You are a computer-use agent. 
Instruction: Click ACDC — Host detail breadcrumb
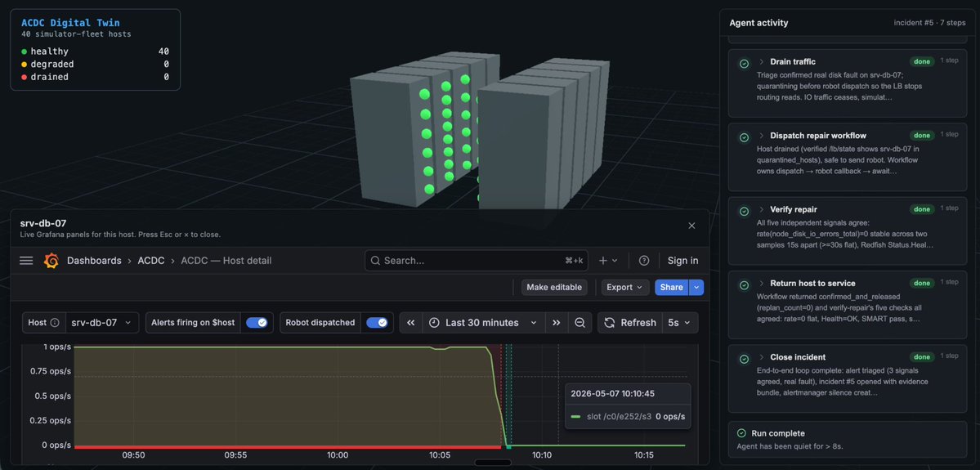click(226, 261)
